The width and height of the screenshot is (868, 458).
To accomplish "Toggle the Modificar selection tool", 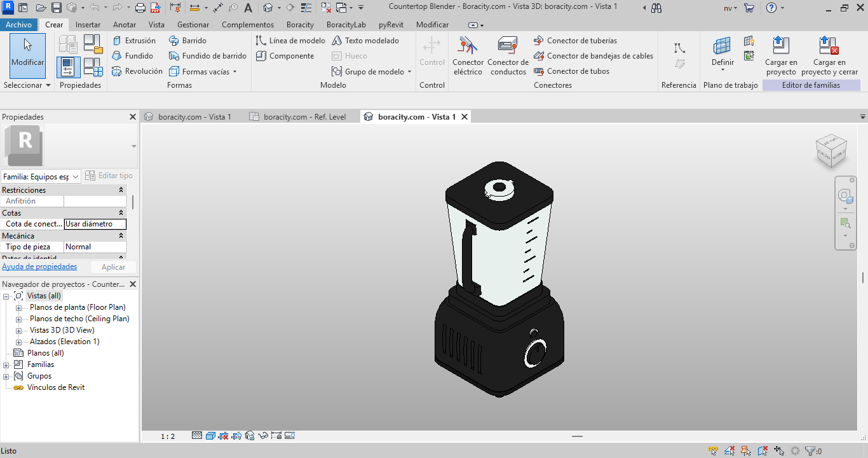I will [x=28, y=56].
